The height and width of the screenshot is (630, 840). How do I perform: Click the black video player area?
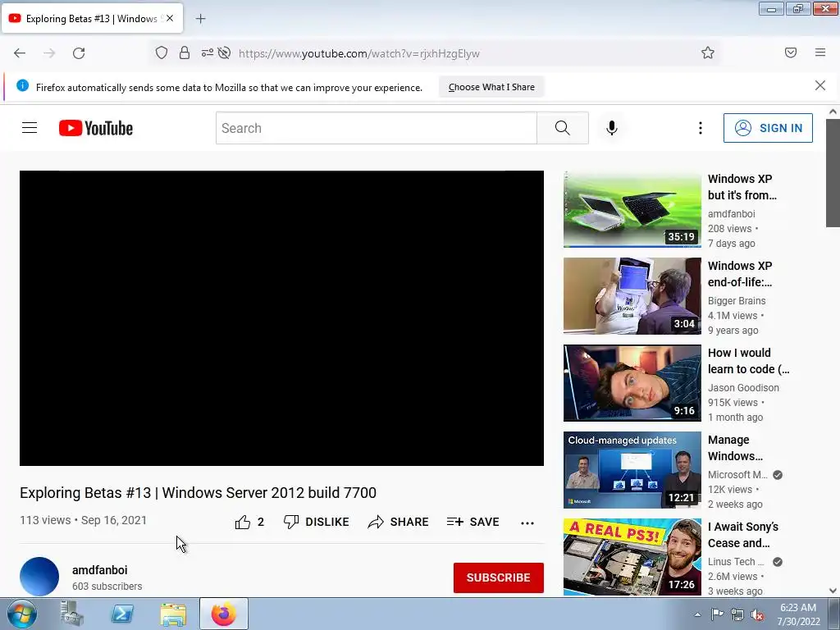pos(282,318)
